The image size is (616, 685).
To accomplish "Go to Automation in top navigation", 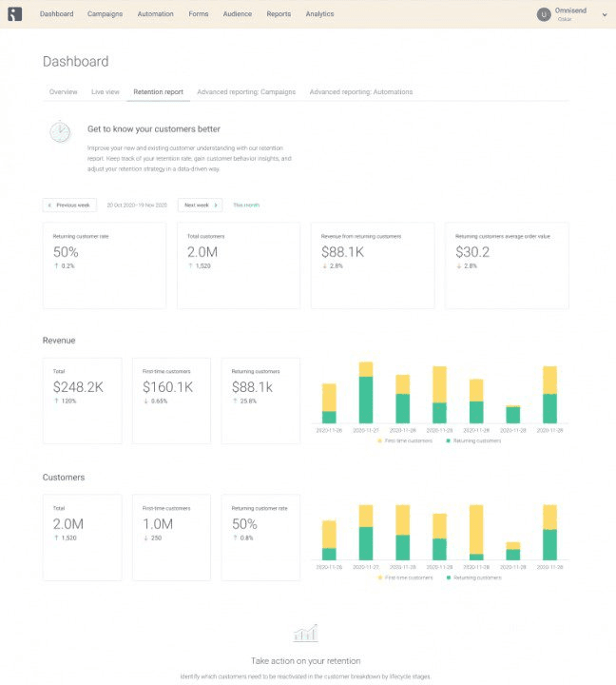I will pyautogui.click(x=155, y=14).
